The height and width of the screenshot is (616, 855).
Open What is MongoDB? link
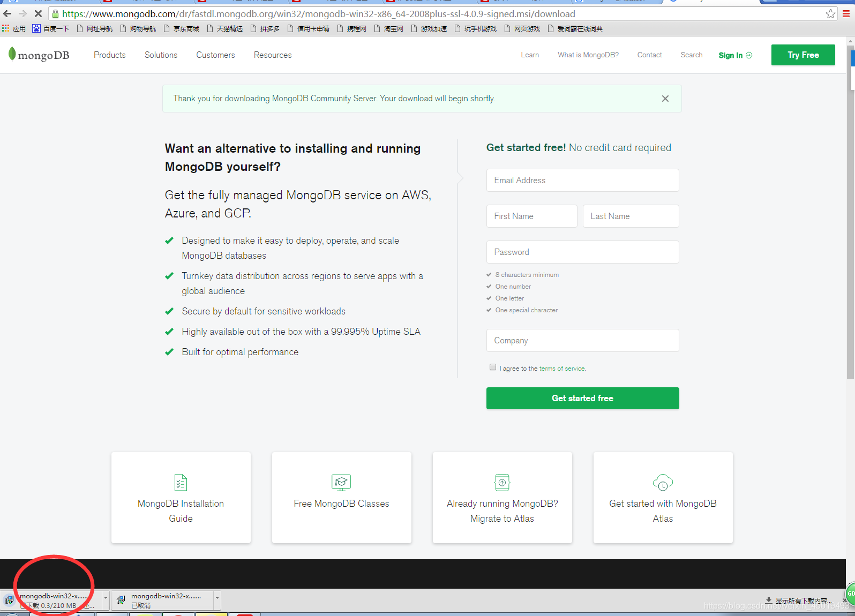[x=588, y=55]
